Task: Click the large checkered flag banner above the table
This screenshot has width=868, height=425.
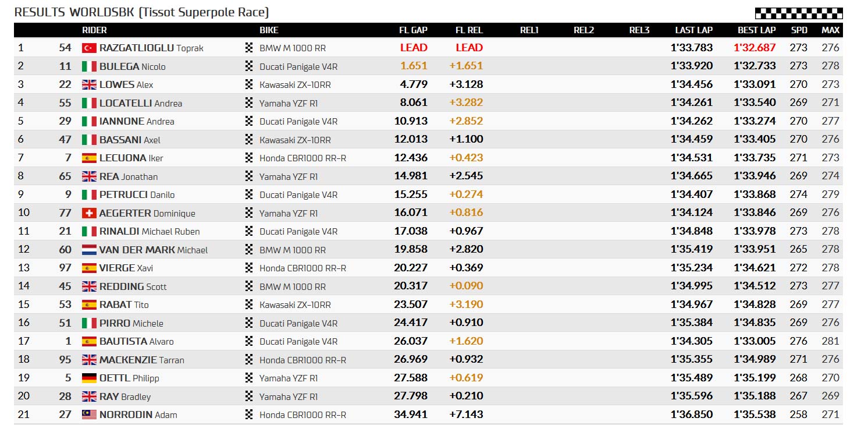Action: pyautogui.click(x=798, y=13)
